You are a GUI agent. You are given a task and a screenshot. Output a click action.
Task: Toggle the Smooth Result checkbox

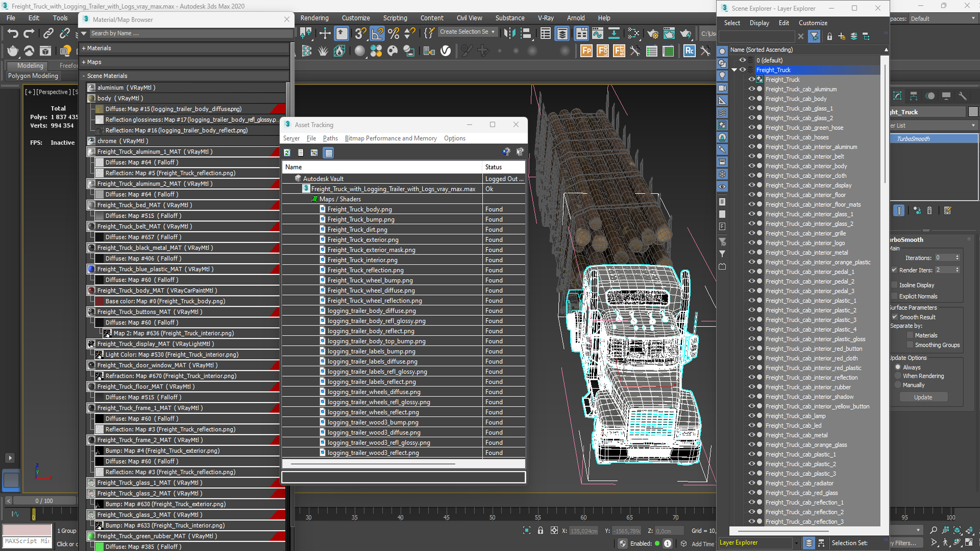pyautogui.click(x=895, y=317)
